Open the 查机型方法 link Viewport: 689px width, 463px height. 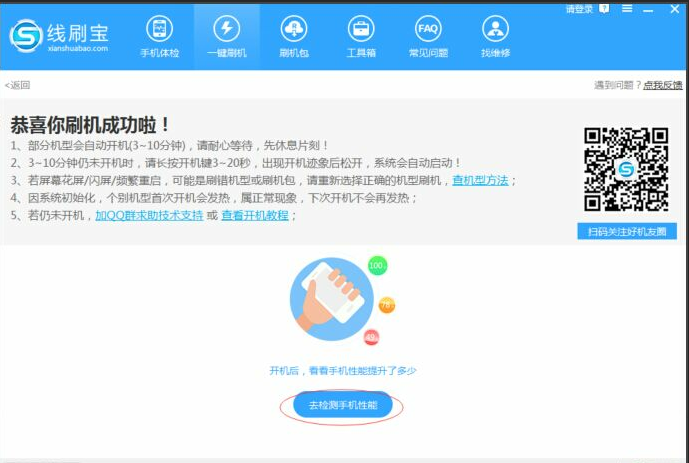click(x=480, y=180)
